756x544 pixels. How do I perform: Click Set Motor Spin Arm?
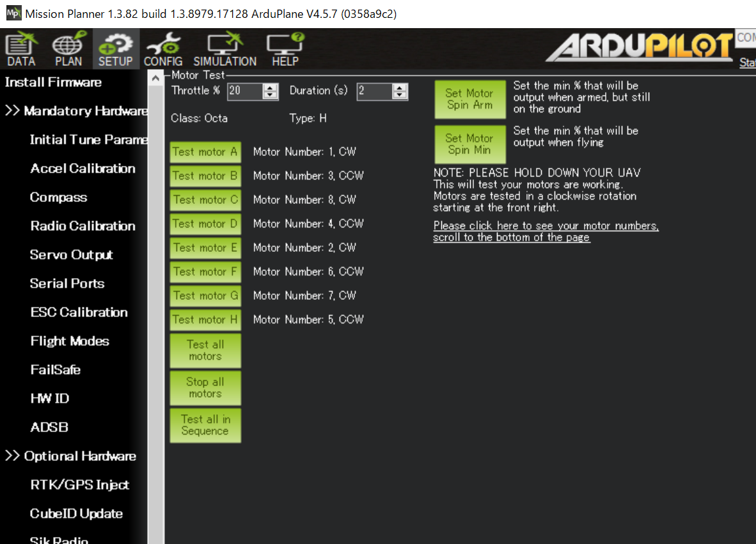470,99
